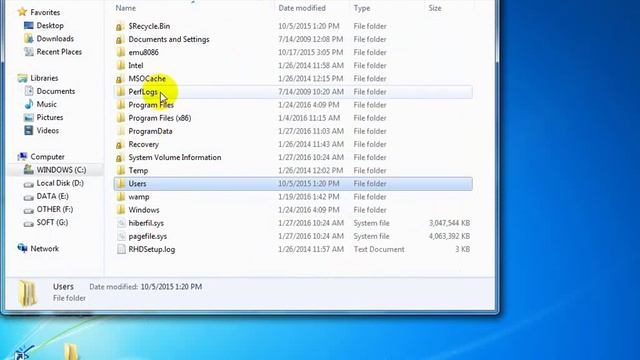640x360 pixels.
Task: Select the wamp folder icon
Action: (x=120, y=197)
